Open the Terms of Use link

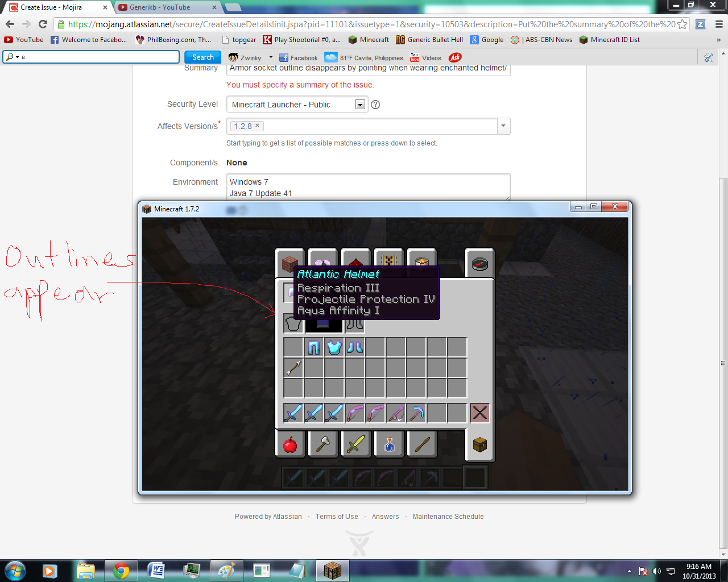337,517
